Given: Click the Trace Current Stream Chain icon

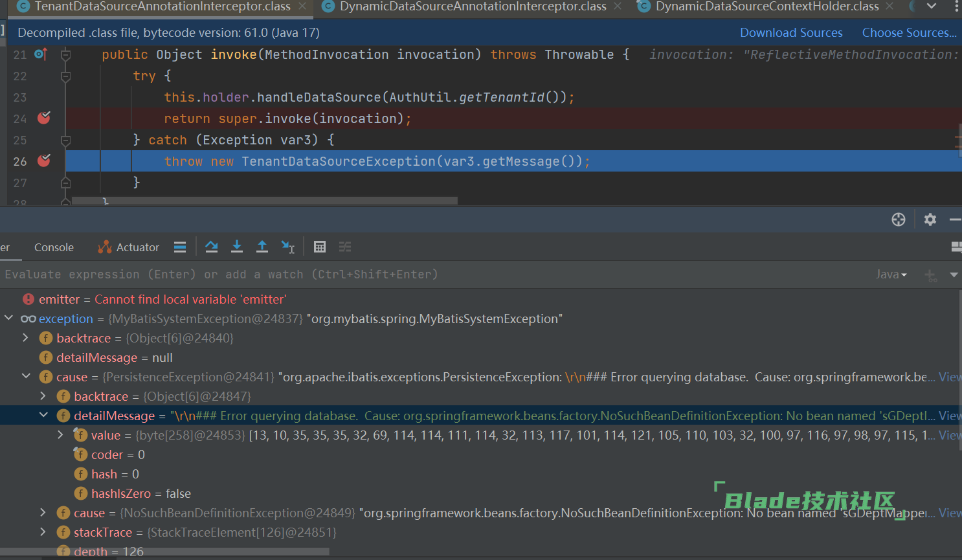Looking at the screenshot, I should pos(345,247).
